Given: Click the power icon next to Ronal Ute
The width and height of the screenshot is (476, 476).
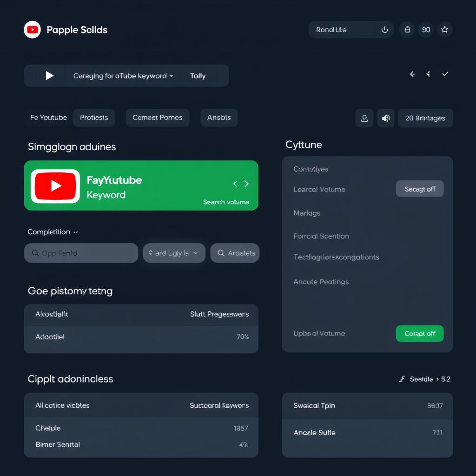Looking at the screenshot, I should click(385, 29).
